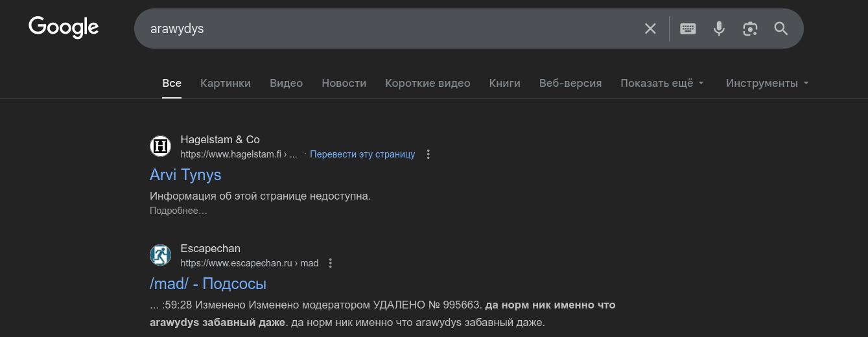
Task: Submit search with the magnifying glass icon
Action: [781, 29]
